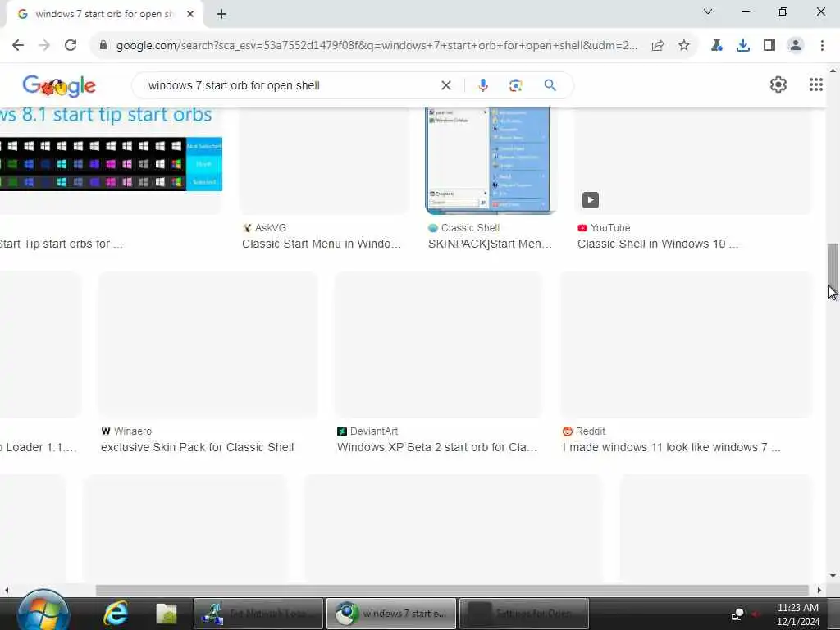Screen dimensions: 840x630
Task: Switch to Settings for Open taskbar window
Action: (524, 614)
